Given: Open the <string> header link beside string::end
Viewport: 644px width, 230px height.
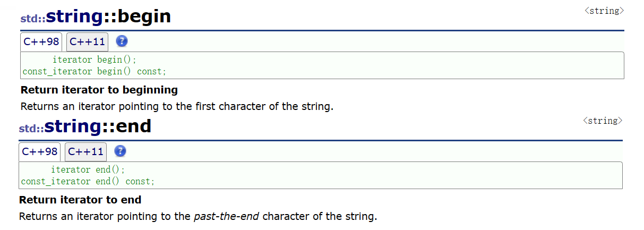Looking at the screenshot, I should pos(603,121).
